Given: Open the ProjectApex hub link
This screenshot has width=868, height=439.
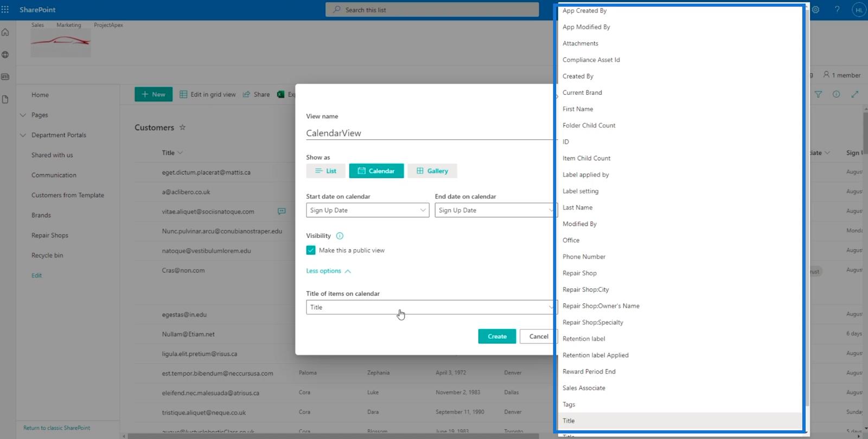Looking at the screenshot, I should [x=108, y=25].
